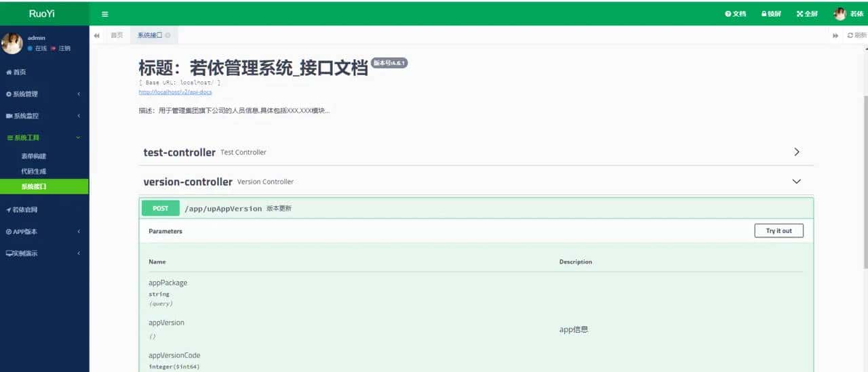
Task: Open 文档 documentation from top bar
Action: (736, 14)
